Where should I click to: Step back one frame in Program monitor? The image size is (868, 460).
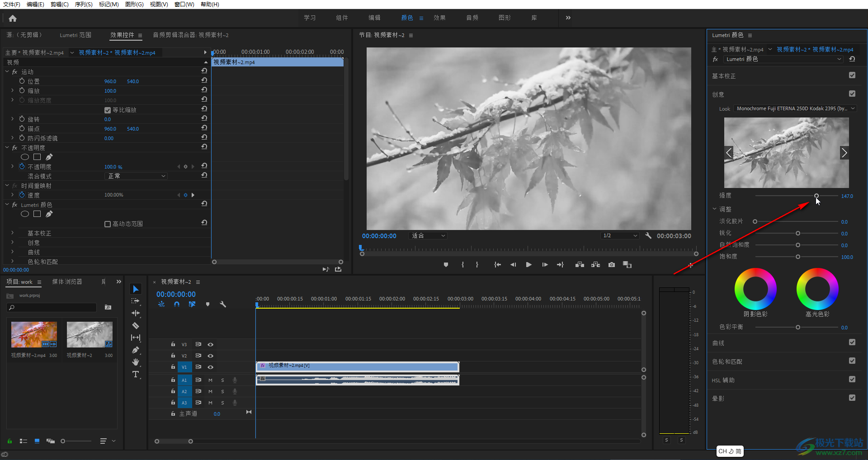pos(513,265)
